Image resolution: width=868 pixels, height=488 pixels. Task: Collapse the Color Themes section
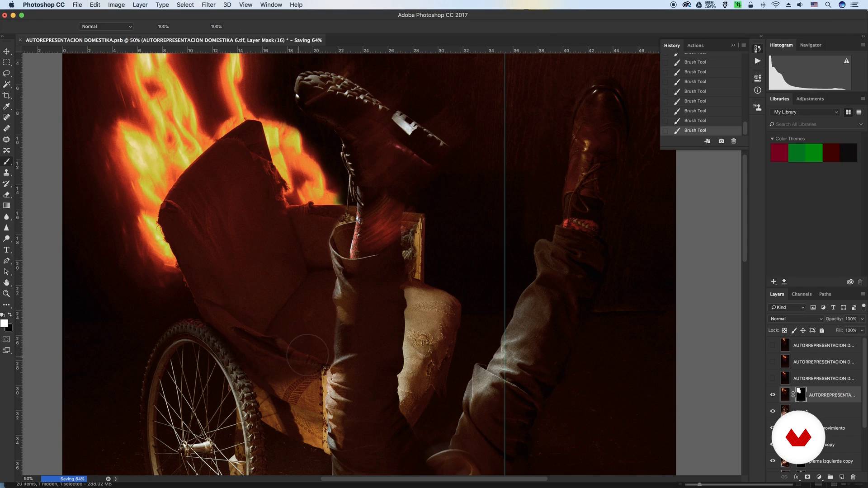[x=772, y=139]
